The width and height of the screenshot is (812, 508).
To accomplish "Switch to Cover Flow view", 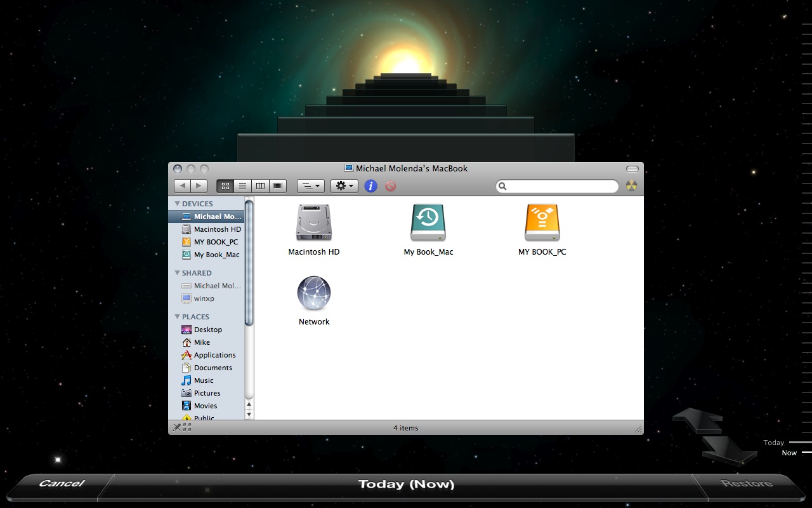I will (278, 186).
